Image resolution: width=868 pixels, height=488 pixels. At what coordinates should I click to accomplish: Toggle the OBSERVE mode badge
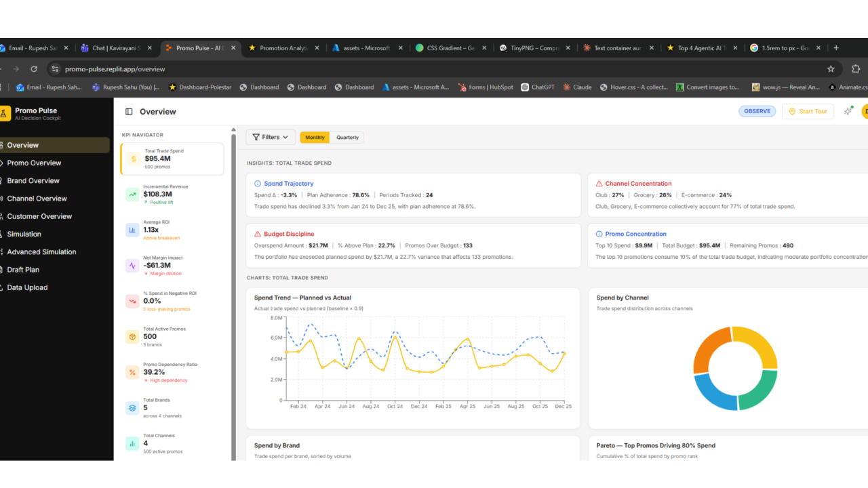(x=757, y=111)
